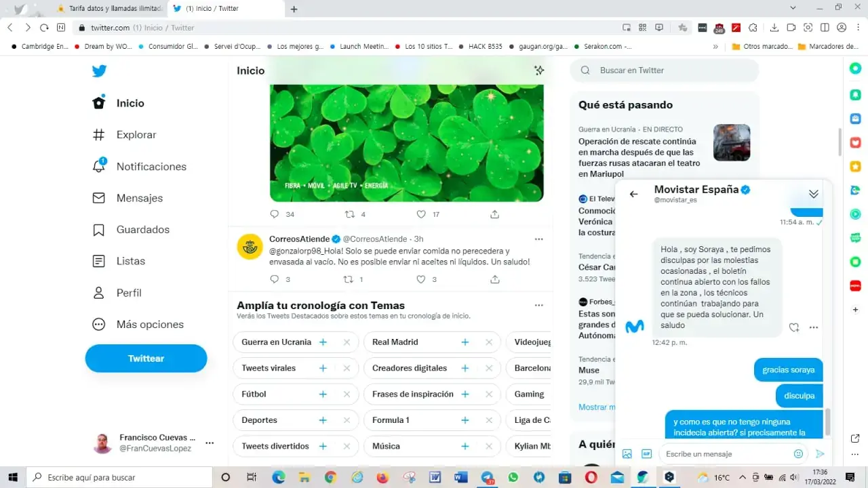Viewport: 868px width, 488px height.
Task: Go to Perfil page
Action: 117,293
